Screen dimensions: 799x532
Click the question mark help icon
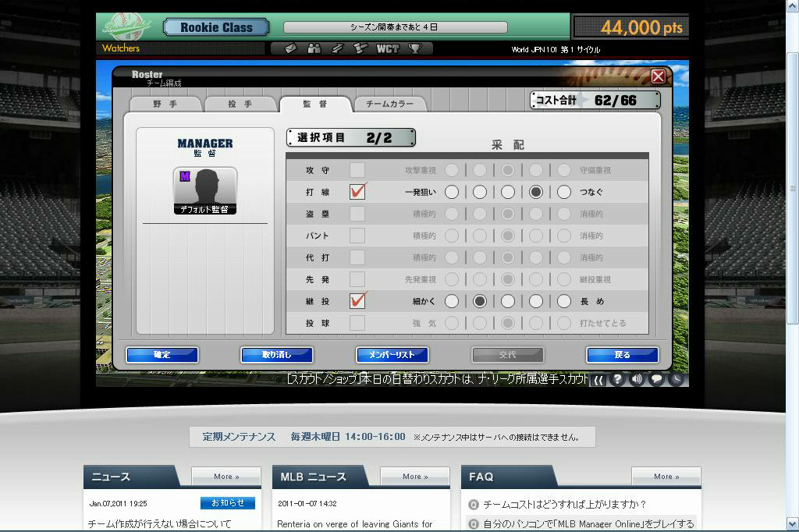(x=617, y=379)
